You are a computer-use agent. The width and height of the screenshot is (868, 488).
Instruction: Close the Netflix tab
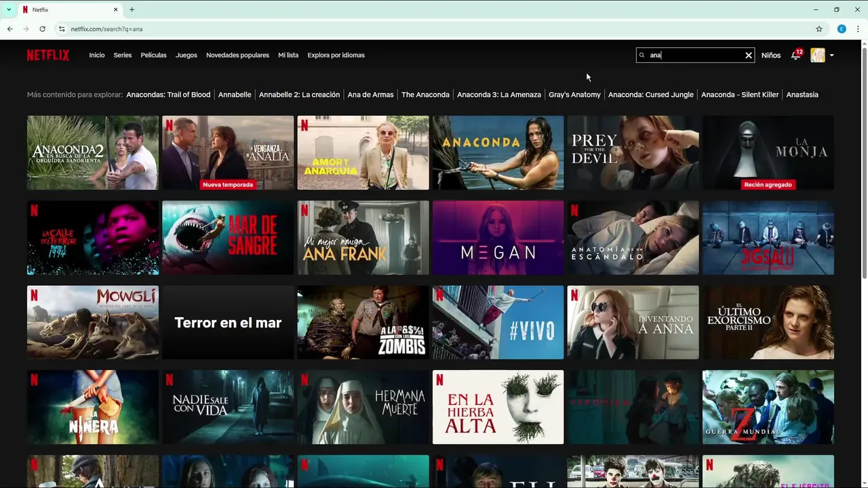115,9
